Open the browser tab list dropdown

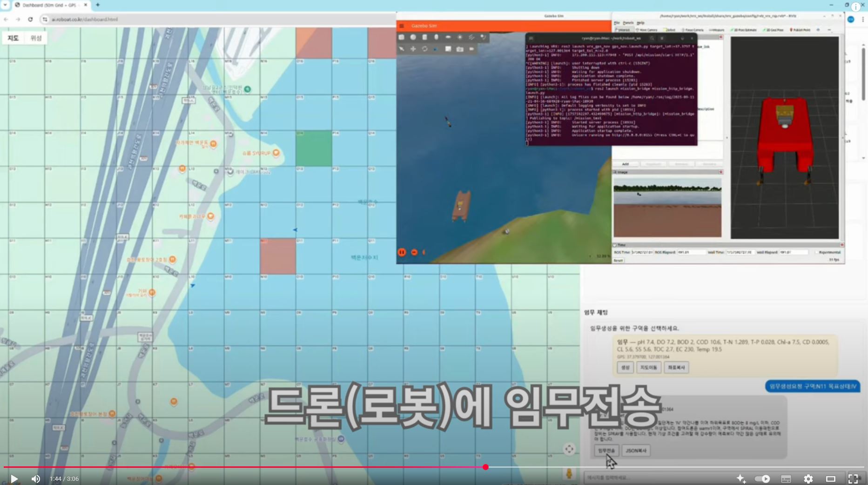5,5
